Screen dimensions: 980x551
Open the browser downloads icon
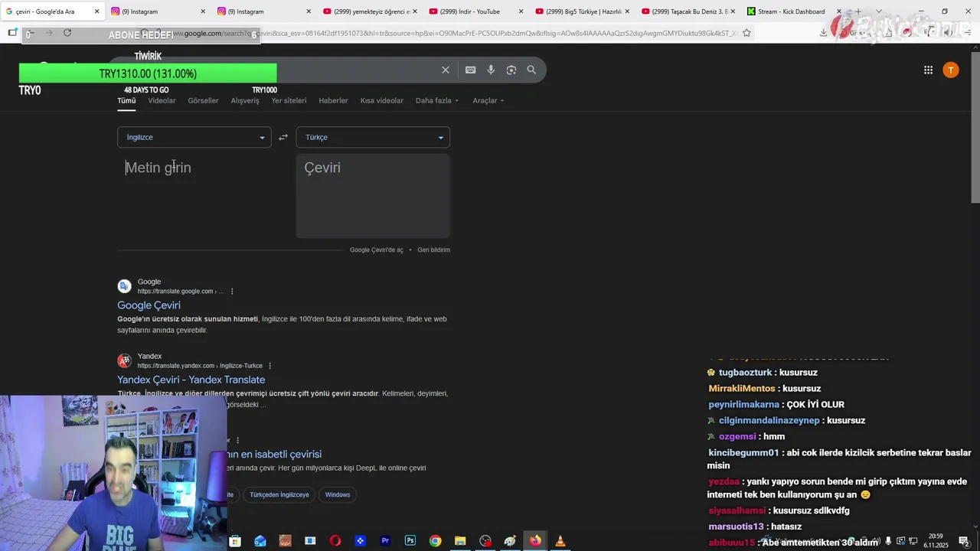[x=823, y=33]
